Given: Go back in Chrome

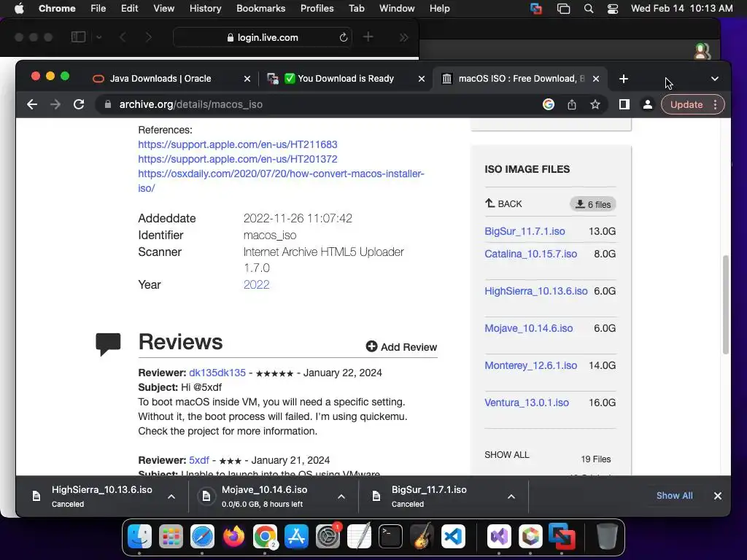Looking at the screenshot, I should [32, 104].
